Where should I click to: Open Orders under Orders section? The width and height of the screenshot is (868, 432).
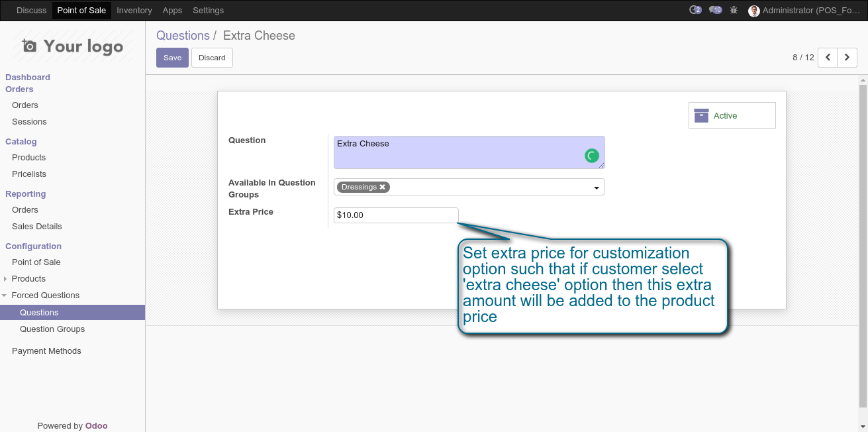pyautogui.click(x=25, y=105)
